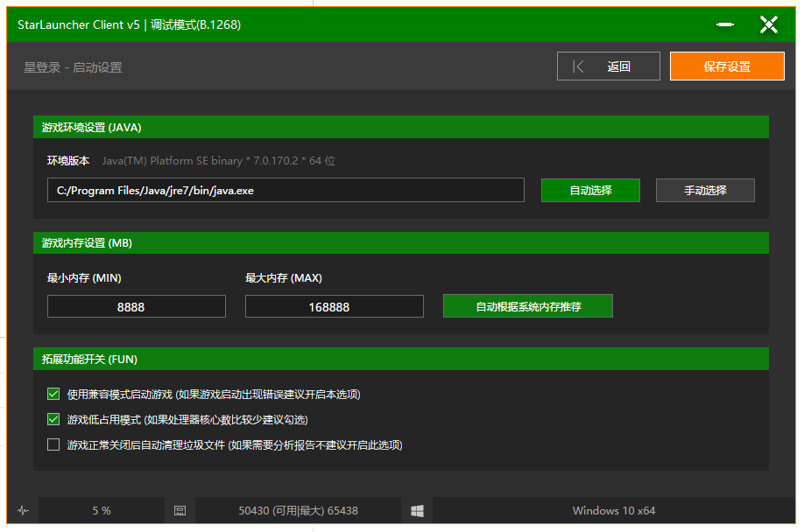Image resolution: width=804 pixels, height=532 pixels.
Task: Click the 5 % CPU usage readout
Action: coord(102,510)
